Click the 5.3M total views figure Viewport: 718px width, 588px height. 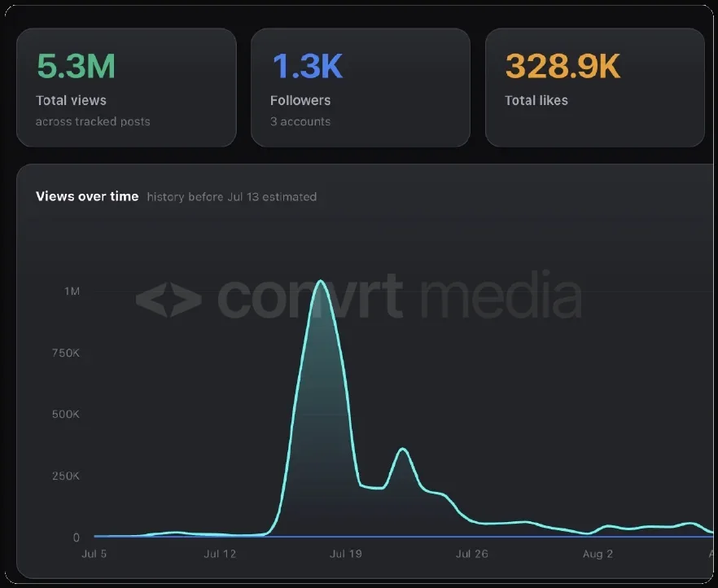click(x=76, y=67)
